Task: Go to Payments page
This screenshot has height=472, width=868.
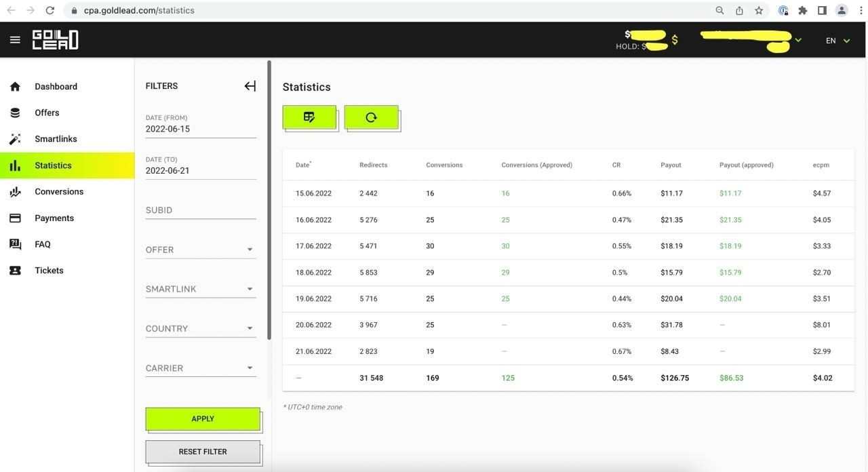Action: (x=54, y=218)
